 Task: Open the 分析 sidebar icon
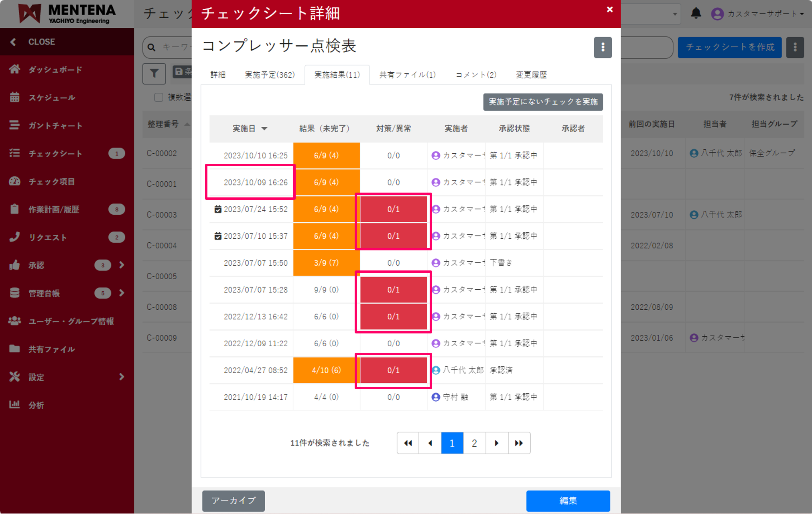[15, 405]
